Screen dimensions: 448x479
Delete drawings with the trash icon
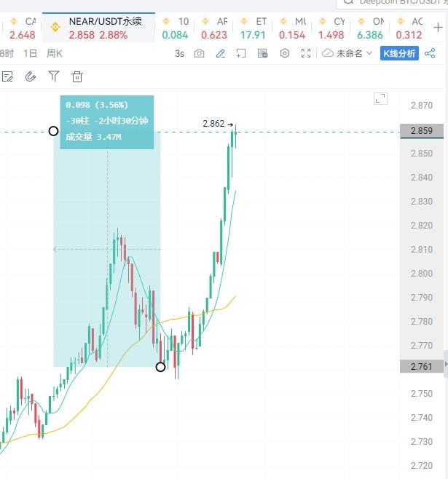point(77,76)
